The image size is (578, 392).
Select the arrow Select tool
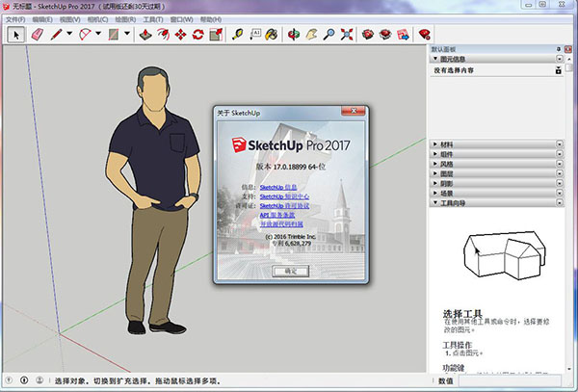tap(15, 35)
